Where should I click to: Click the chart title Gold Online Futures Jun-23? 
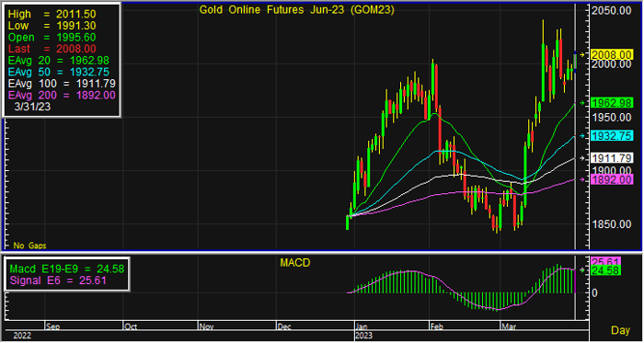(x=296, y=10)
